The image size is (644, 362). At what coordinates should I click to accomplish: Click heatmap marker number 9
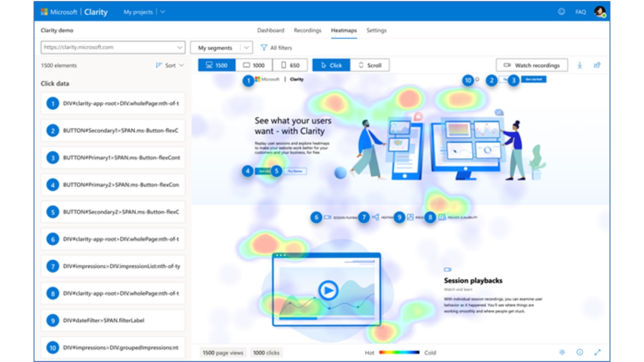coord(399,218)
